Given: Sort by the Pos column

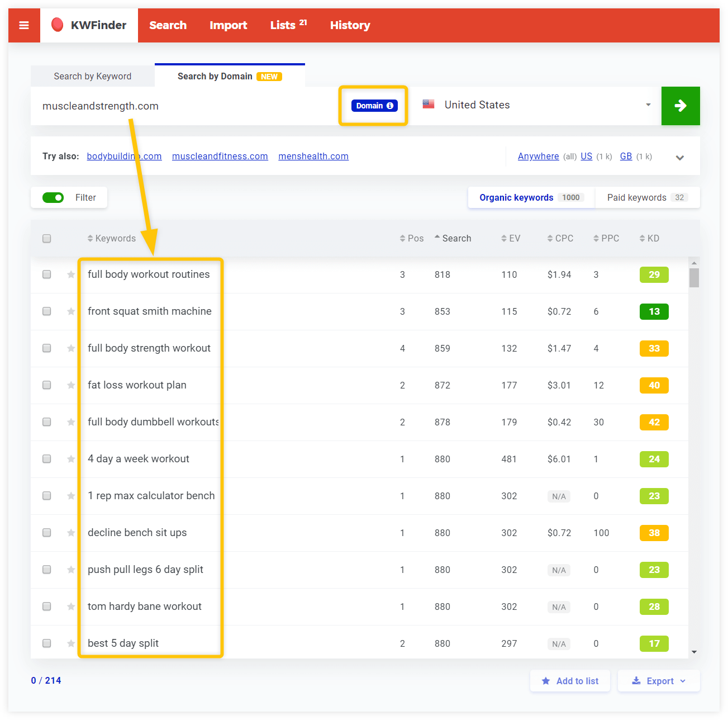Looking at the screenshot, I should click(x=412, y=238).
